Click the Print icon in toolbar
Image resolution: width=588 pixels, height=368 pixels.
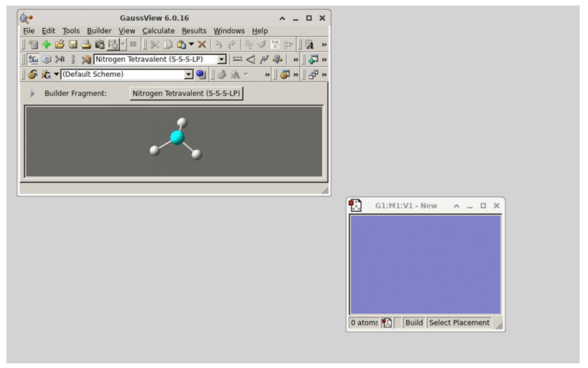86,44
